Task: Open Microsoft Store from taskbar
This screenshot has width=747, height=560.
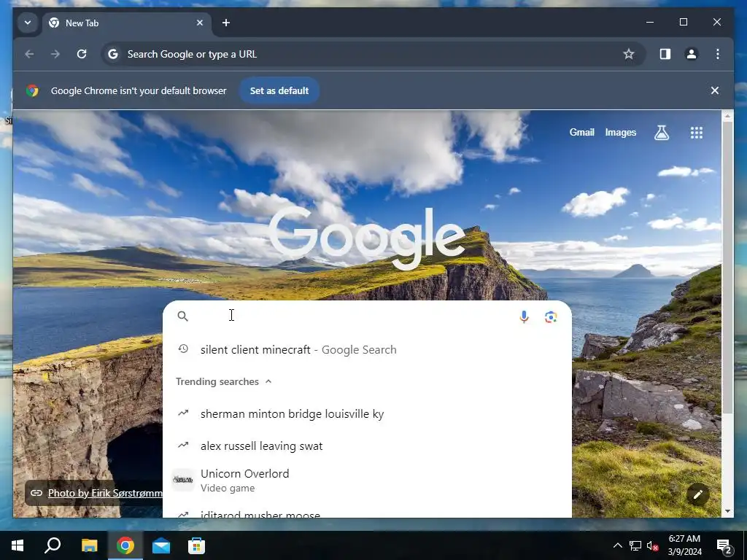Action: pos(196,545)
